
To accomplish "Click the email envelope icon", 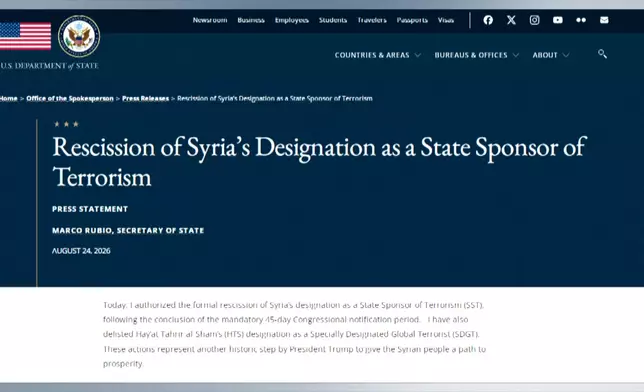I will click(604, 20).
